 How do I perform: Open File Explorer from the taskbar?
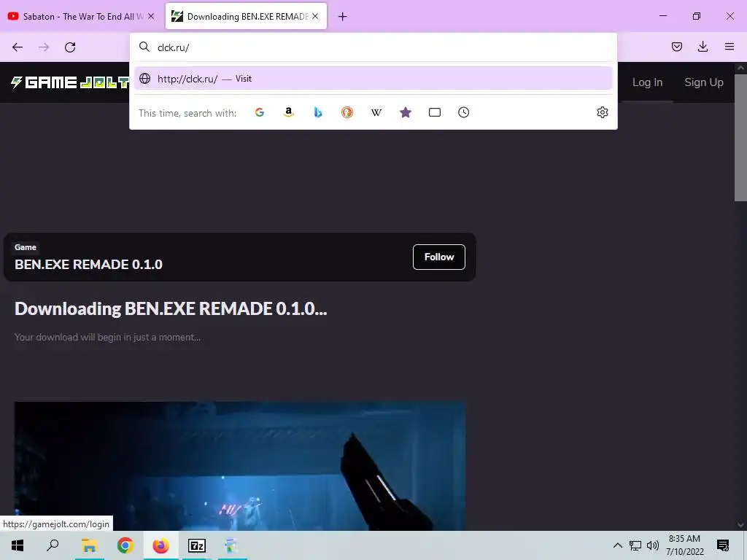(89, 545)
